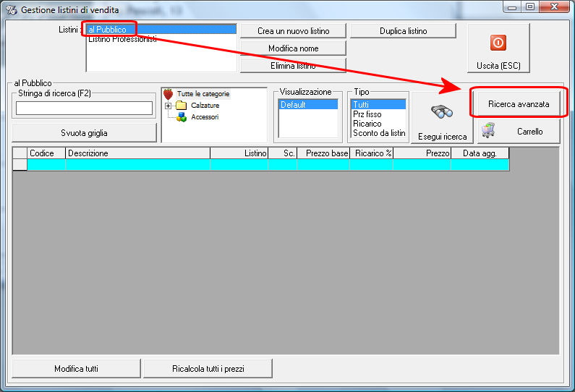Close the Gestione listini di vendita window

(x=554, y=7)
